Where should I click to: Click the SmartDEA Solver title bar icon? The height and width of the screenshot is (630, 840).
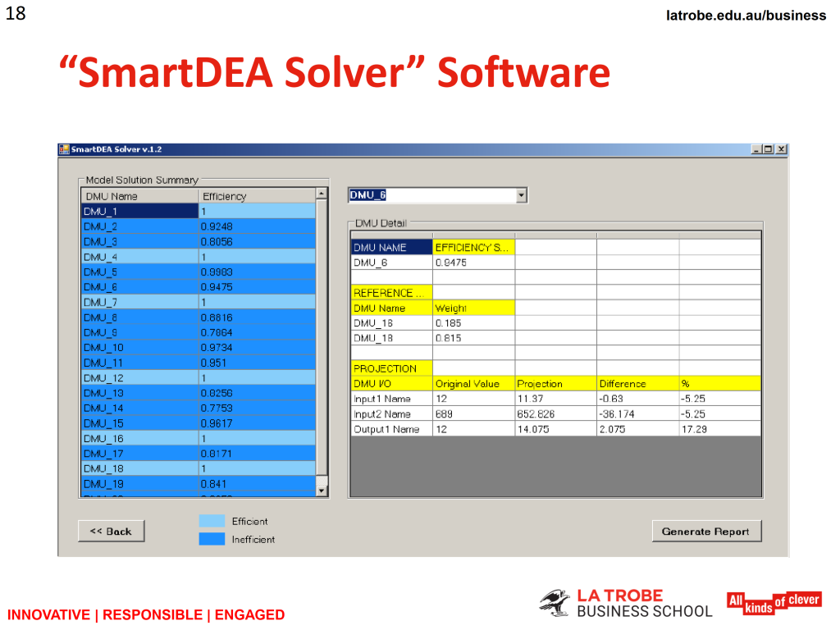point(64,149)
